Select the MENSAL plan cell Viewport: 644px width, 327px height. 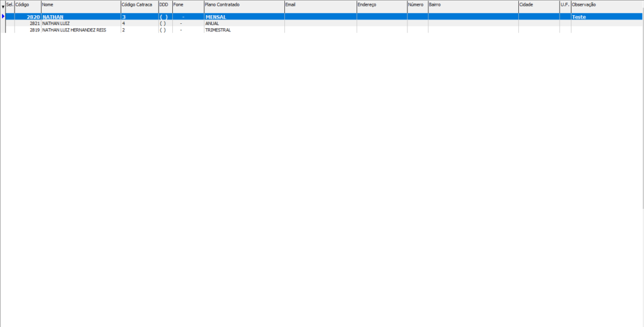click(x=245, y=17)
